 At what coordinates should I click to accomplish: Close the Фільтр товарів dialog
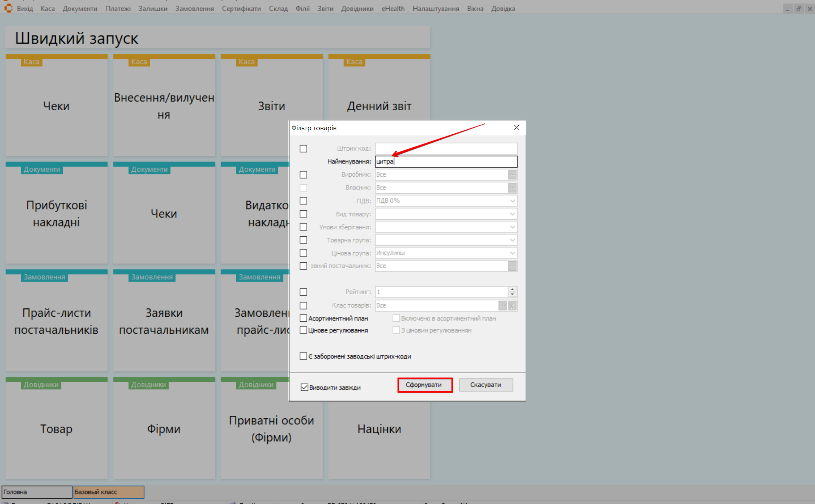coord(516,128)
